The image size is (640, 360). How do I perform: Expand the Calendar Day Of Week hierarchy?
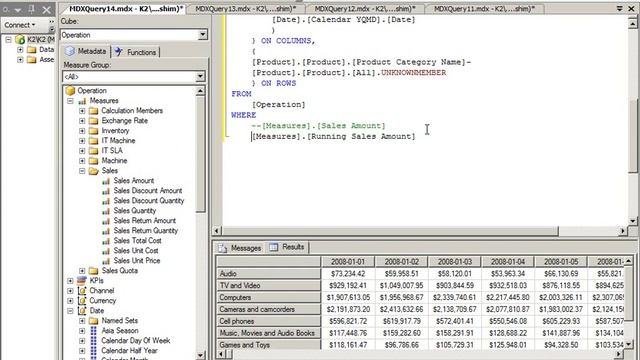coord(82,341)
